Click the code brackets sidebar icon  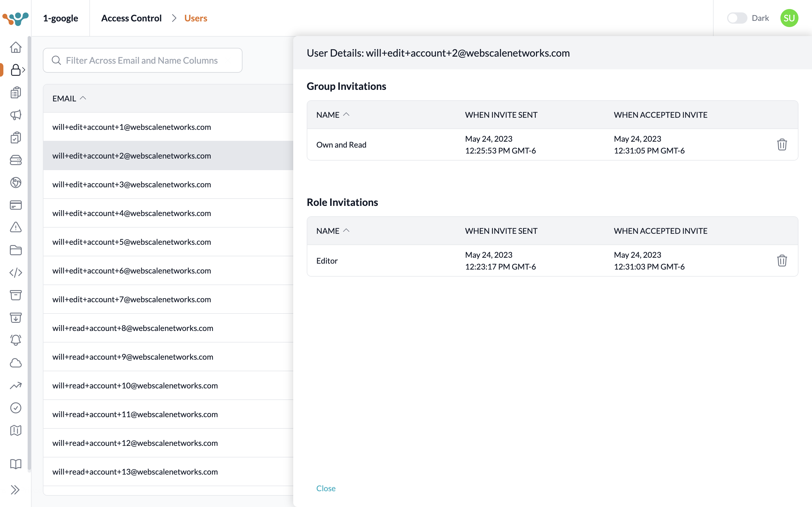point(16,273)
